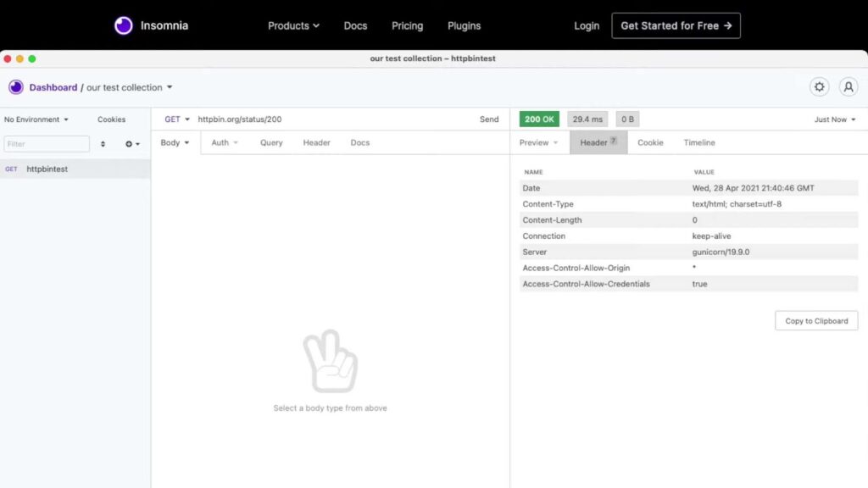Focus the Filter input field
This screenshot has height=488, width=868.
click(47, 144)
